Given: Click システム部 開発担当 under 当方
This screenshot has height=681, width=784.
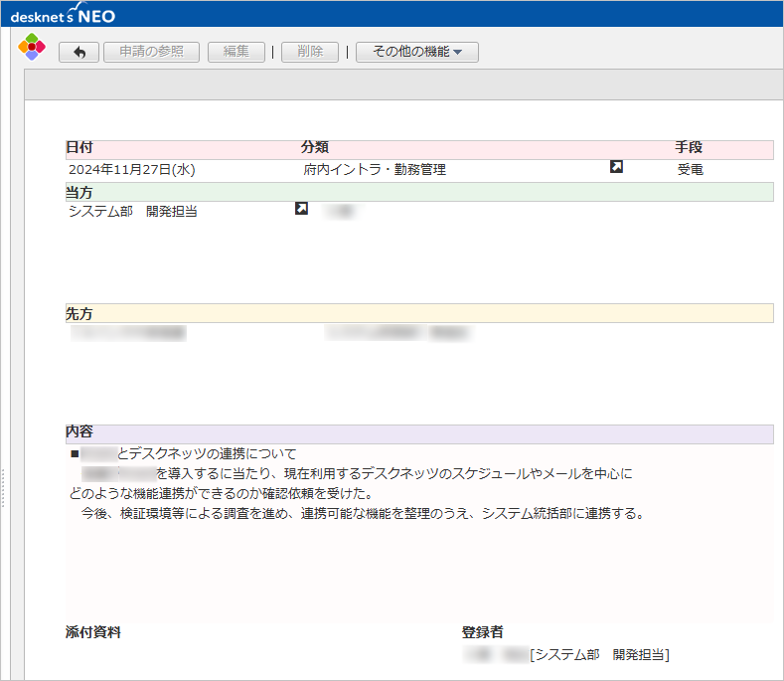Looking at the screenshot, I should coord(133,211).
